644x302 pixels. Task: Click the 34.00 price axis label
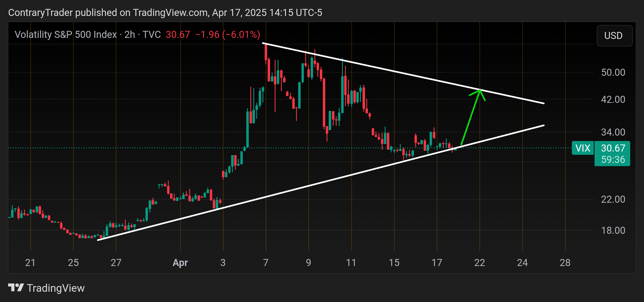[613, 132]
